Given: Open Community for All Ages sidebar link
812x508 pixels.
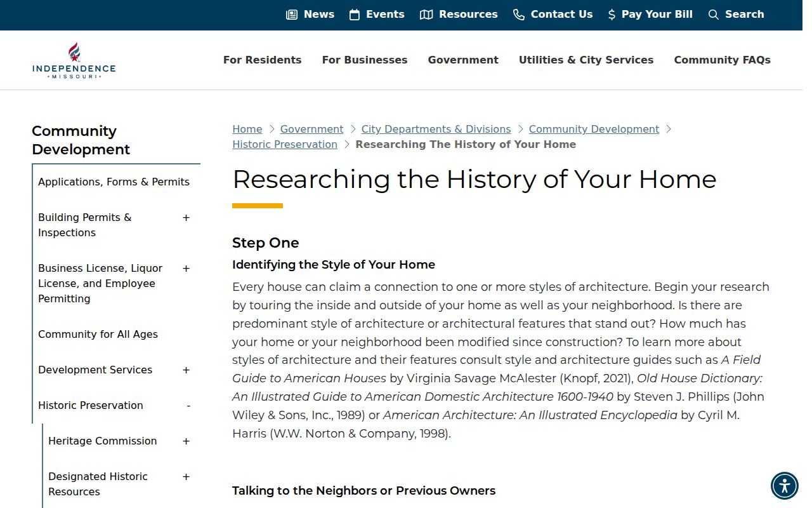Looking at the screenshot, I should tap(98, 334).
